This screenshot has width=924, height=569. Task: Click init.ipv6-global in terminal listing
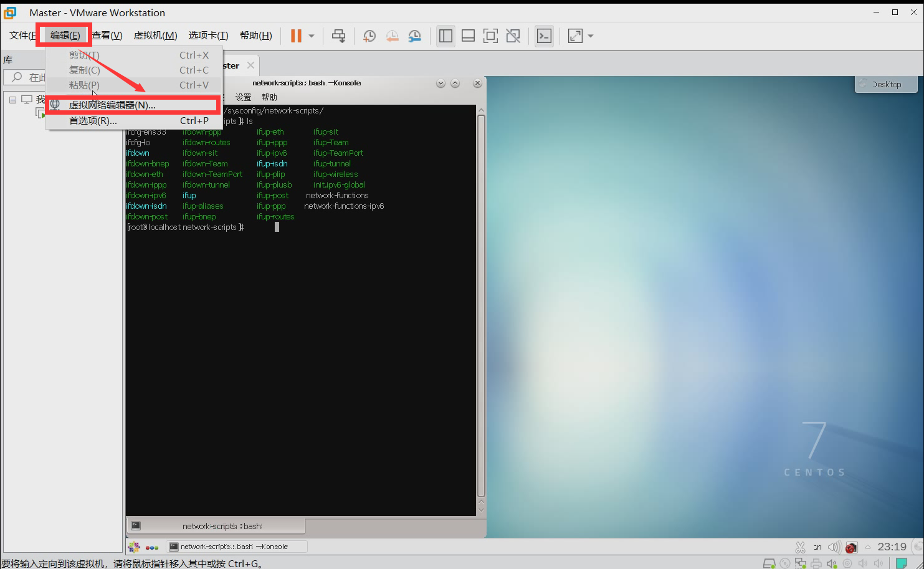pyautogui.click(x=339, y=184)
